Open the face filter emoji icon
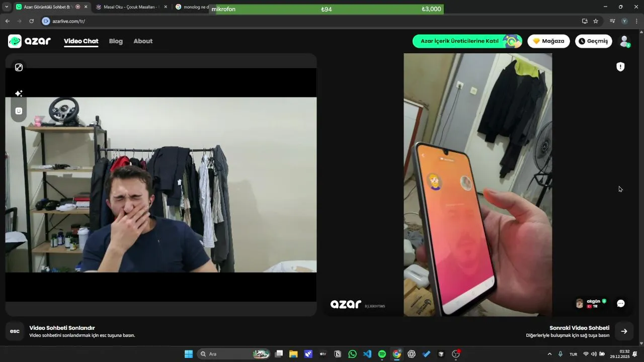This screenshot has width=644, height=362. point(19,111)
